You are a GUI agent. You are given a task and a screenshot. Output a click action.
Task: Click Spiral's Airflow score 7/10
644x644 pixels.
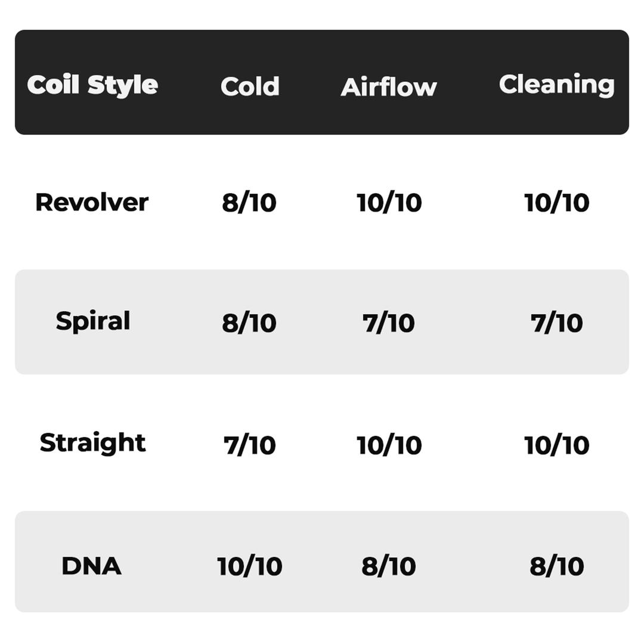click(389, 323)
